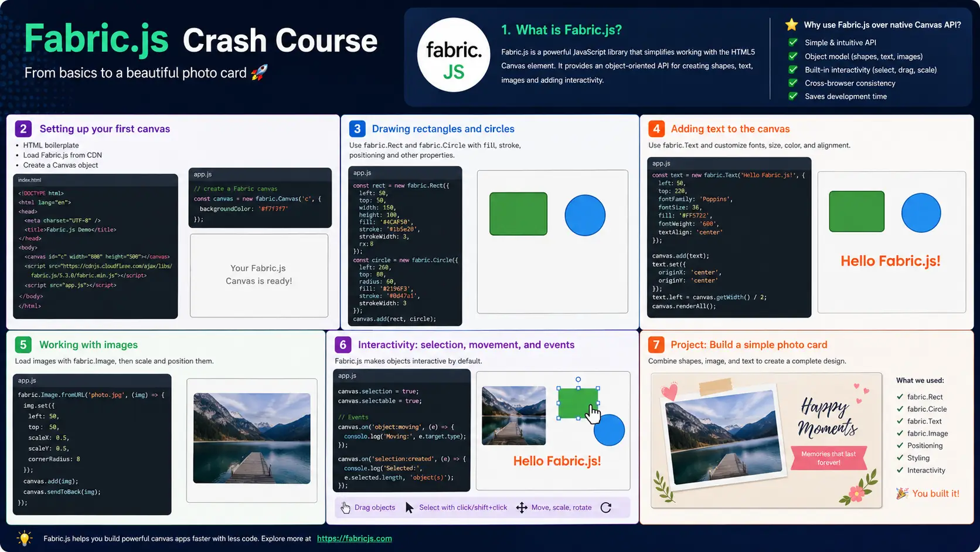Image resolution: width=980 pixels, height=552 pixels.
Task: Click the circular rotate arrow icon
Action: [x=606, y=507]
